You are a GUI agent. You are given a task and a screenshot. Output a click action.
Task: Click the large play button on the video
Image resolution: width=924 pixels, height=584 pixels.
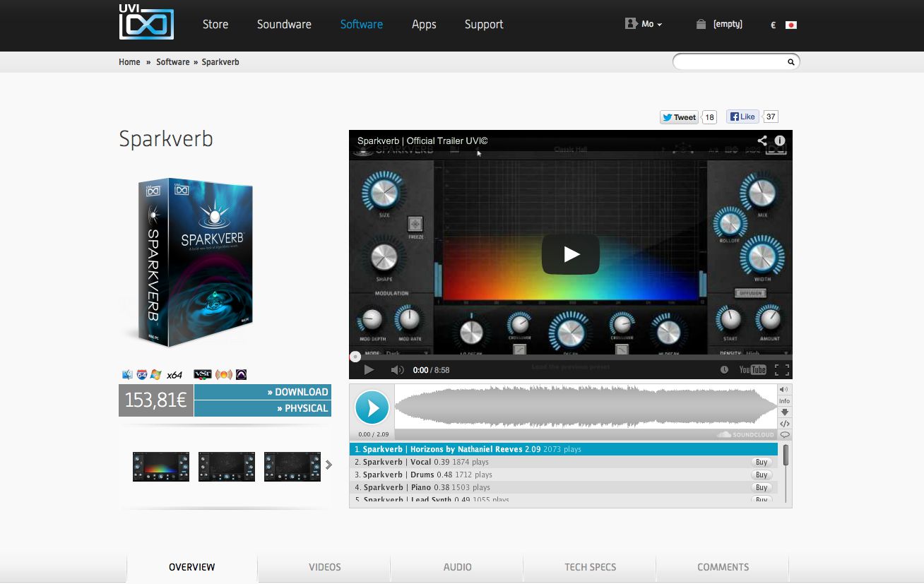pyautogui.click(x=571, y=254)
